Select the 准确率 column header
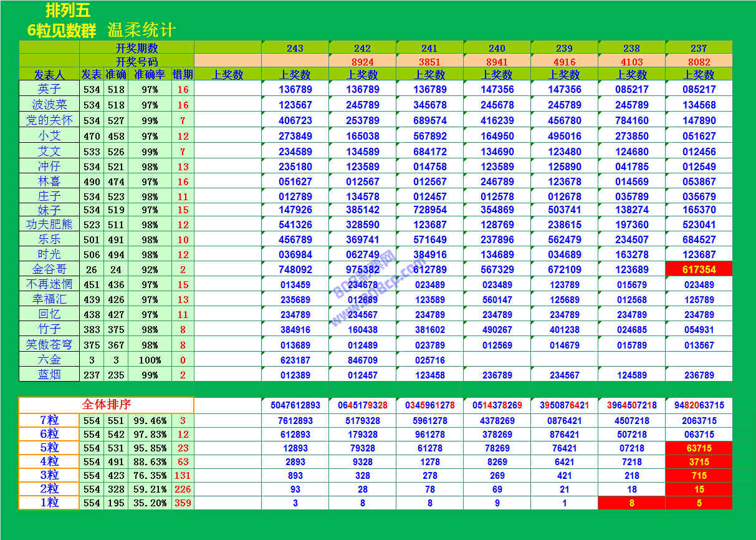756x540 pixels. coord(150,74)
